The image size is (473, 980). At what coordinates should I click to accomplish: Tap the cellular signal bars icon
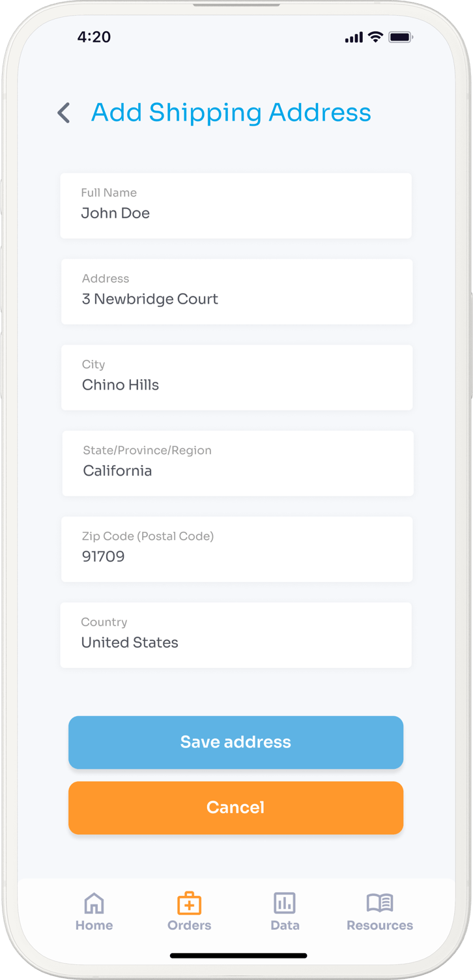354,38
